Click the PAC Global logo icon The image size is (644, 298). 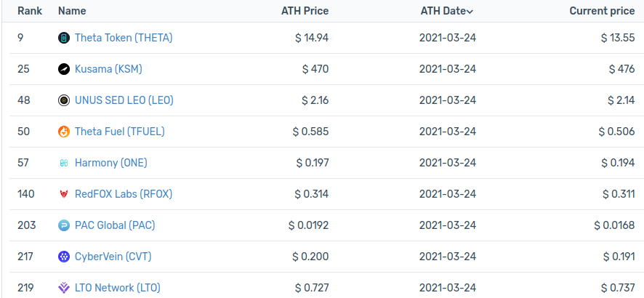tap(64, 225)
